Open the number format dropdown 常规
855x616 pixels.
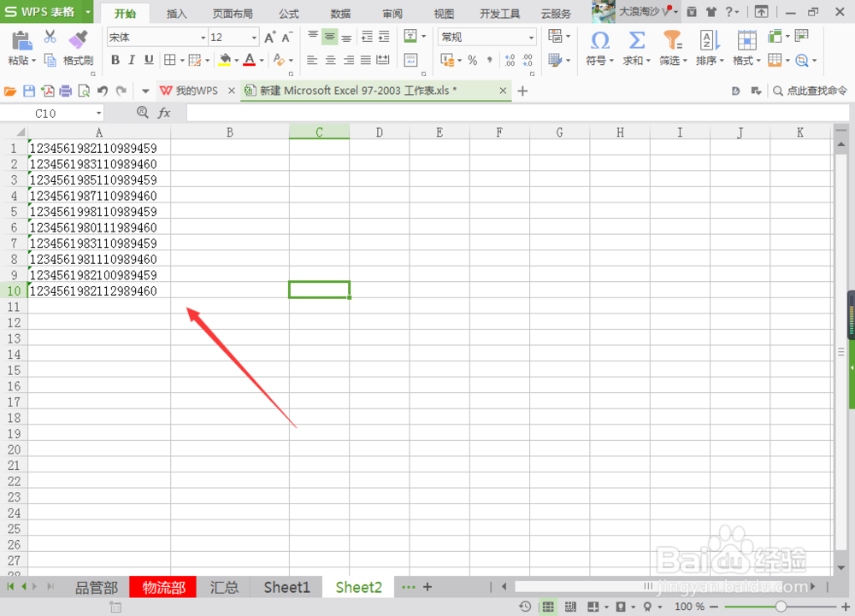tap(531, 38)
